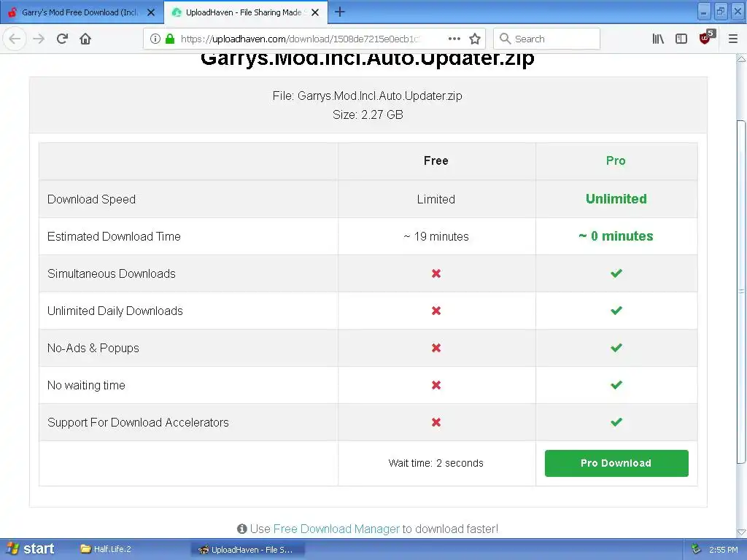Image resolution: width=747 pixels, height=560 pixels.
Task: Select the UploadHaven File Sharing tab
Action: [245, 12]
